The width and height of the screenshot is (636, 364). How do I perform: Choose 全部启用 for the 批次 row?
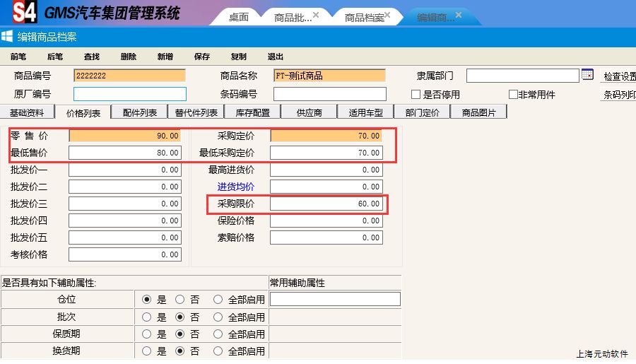pos(218,317)
